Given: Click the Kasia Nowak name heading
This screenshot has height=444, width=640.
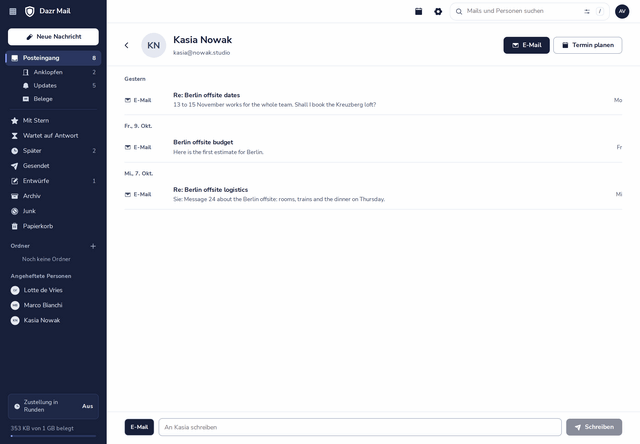Looking at the screenshot, I should pyautogui.click(x=202, y=40).
